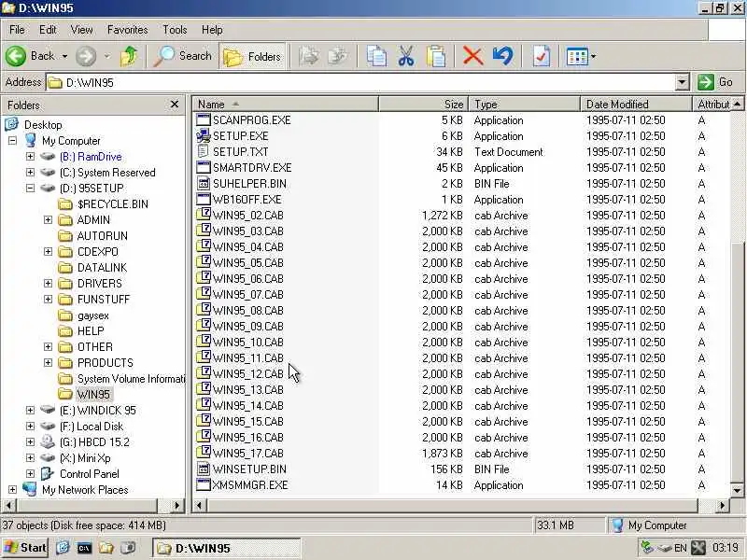Screen dimensions: 747x560
Task: Click the Copy toolbar icon
Action: 376,56
